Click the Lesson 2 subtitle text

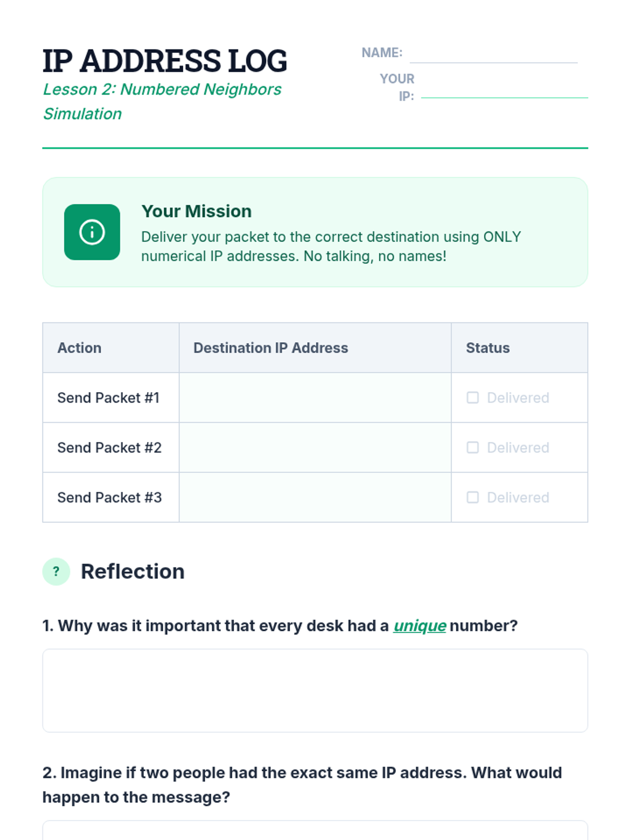(x=162, y=90)
